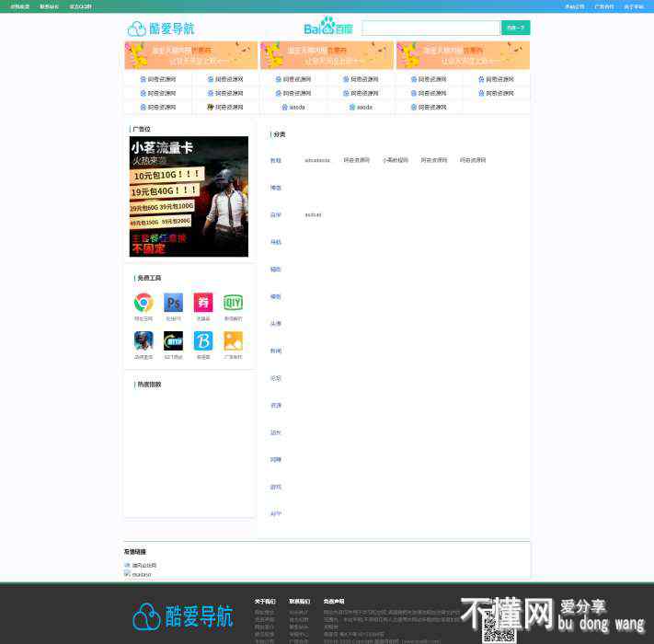This screenshot has width=654, height=644.
Task: Open the asdadasda link in 教程 row
Action: point(317,160)
